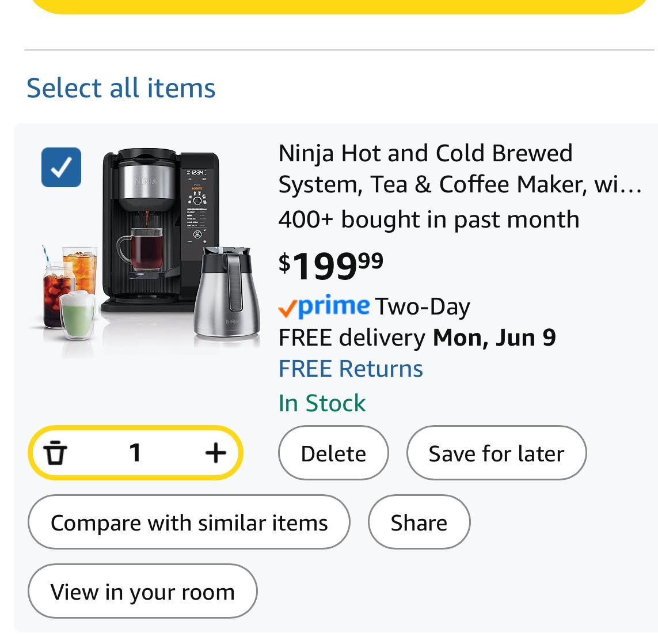Tap the Select all items link
The width and height of the screenshot is (658, 644).
(121, 88)
